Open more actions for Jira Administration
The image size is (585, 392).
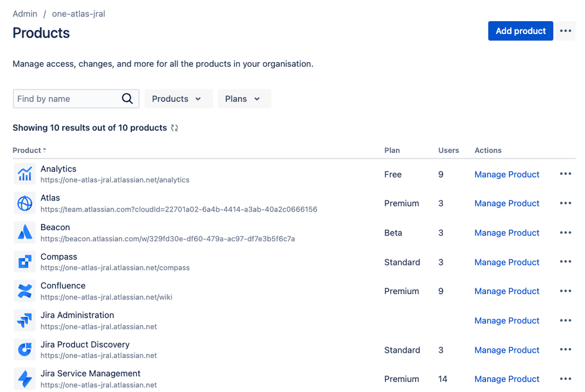point(566,321)
